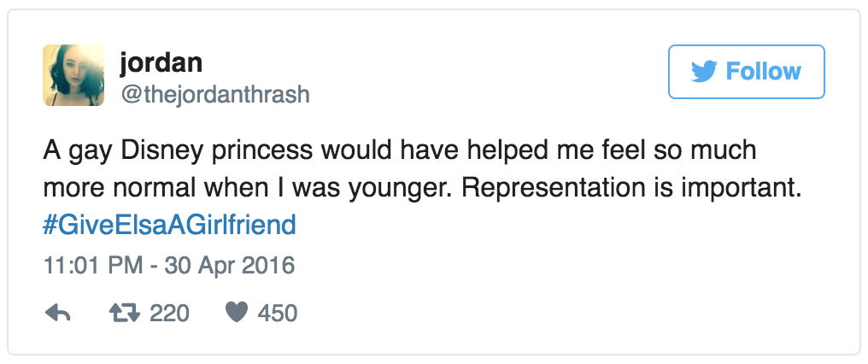Click the reply arrow icon

tap(57, 314)
